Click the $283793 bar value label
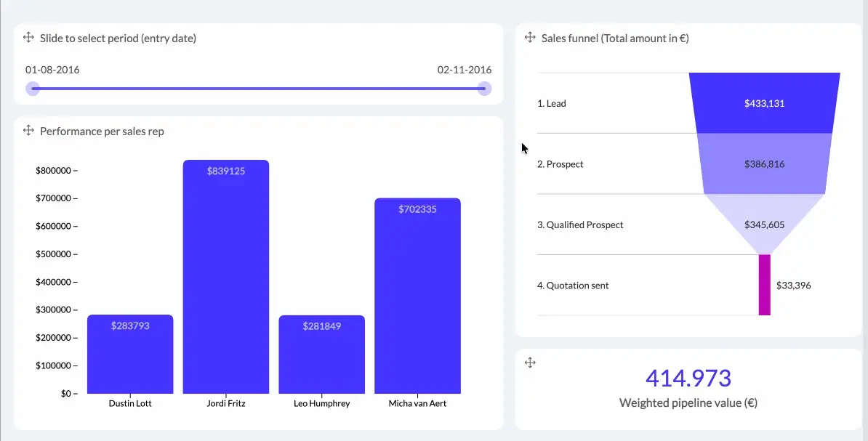This screenshot has width=868, height=441. (130, 326)
